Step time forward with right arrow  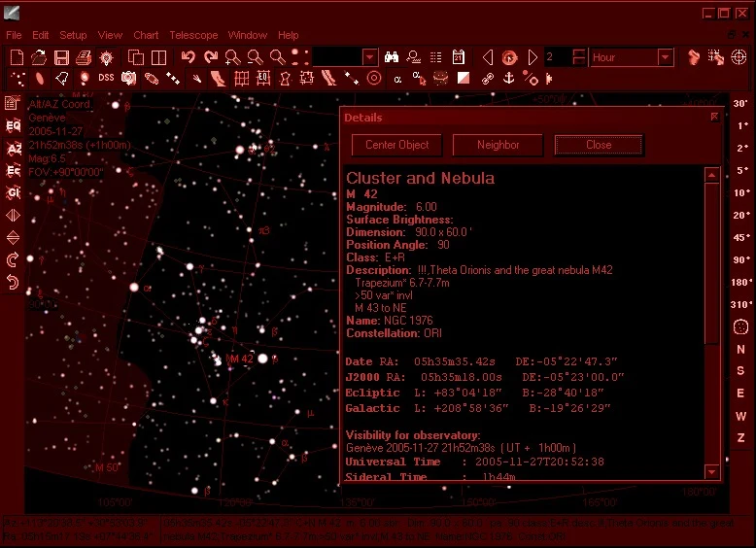533,57
